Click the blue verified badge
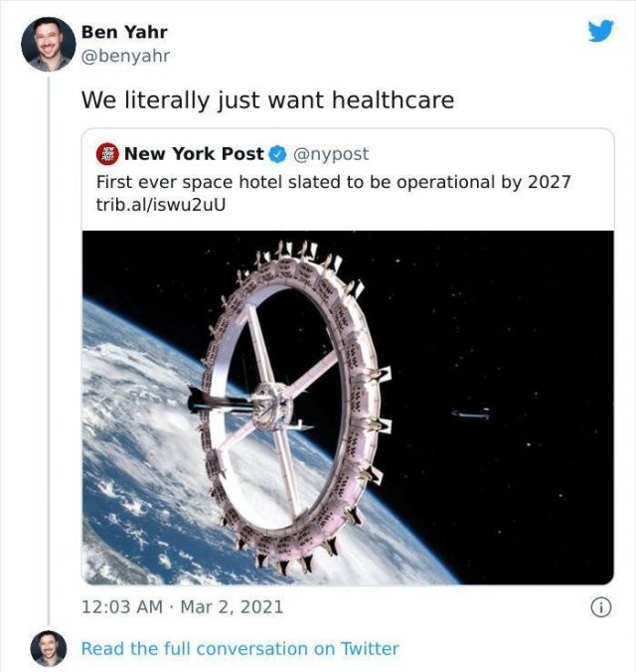Viewport: 636px width, 672px height. click(x=277, y=154)
